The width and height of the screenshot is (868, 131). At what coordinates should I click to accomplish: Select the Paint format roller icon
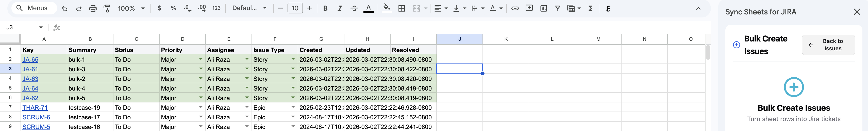(x=107, y=8)
